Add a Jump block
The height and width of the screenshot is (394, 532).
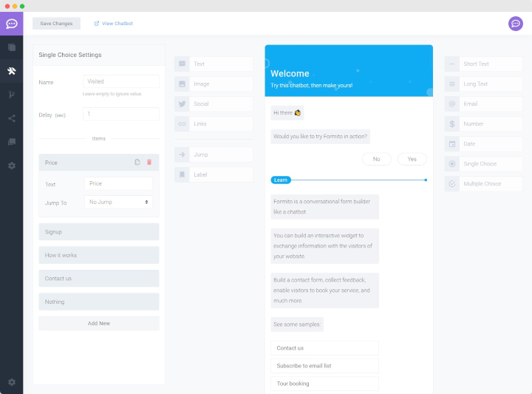tap(214, 154)
